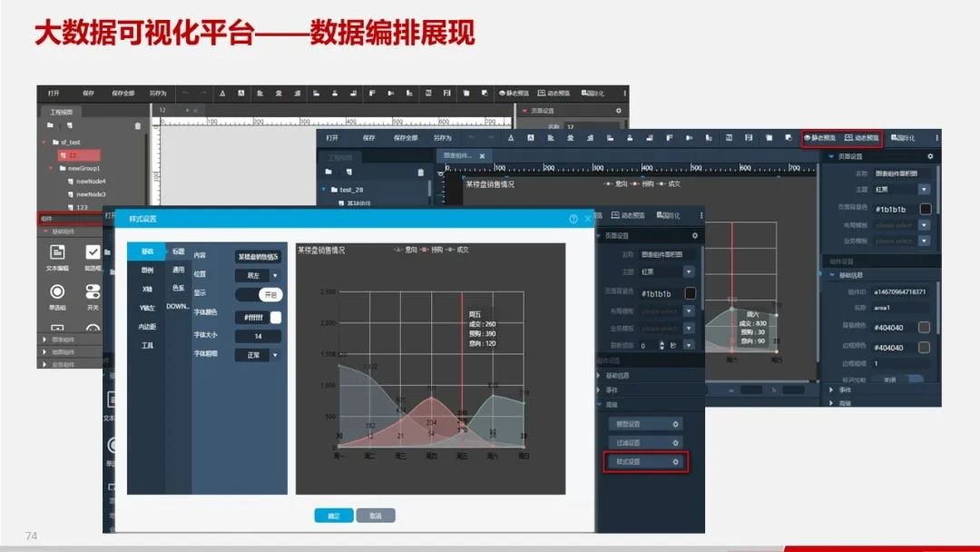Click the help question-mark icon in 样式设置 dialog
This screenshot has height=552, width=980.
point(573,219)
